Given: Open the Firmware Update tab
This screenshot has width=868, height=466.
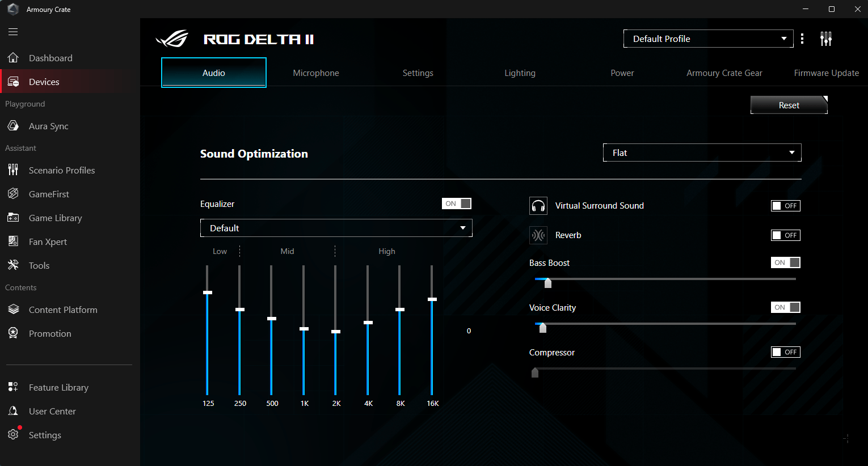Looking at the screenshot, I should pos(826,73).
